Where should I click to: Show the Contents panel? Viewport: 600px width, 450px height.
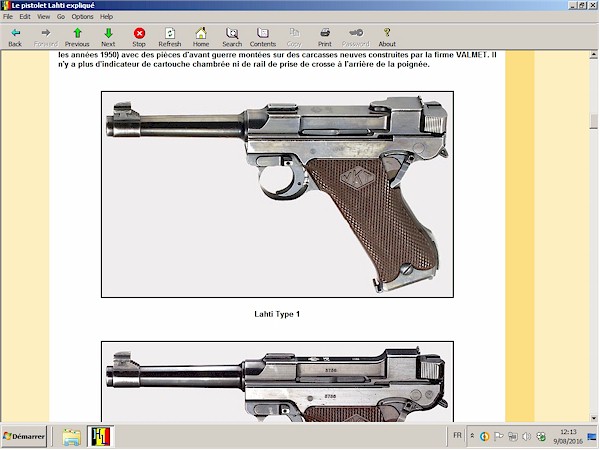point(262,37)
